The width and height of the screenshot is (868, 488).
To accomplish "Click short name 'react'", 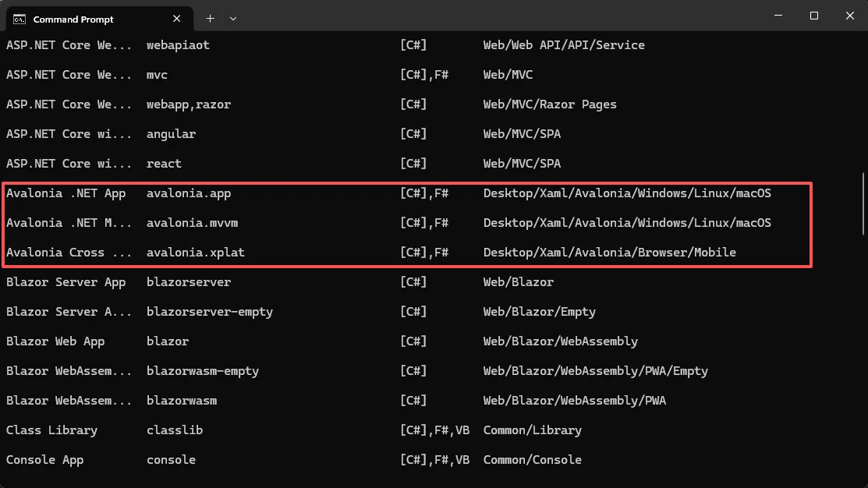I will click(164, 164).
